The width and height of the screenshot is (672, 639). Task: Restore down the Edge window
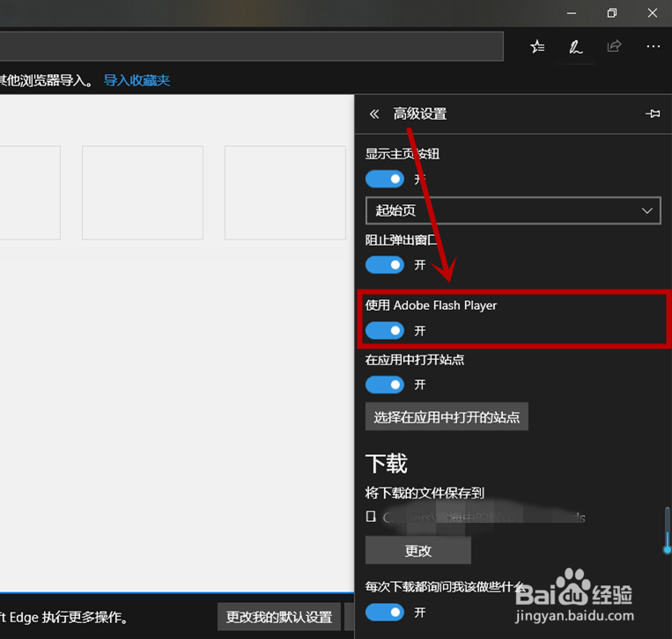(x=612, y=13)
